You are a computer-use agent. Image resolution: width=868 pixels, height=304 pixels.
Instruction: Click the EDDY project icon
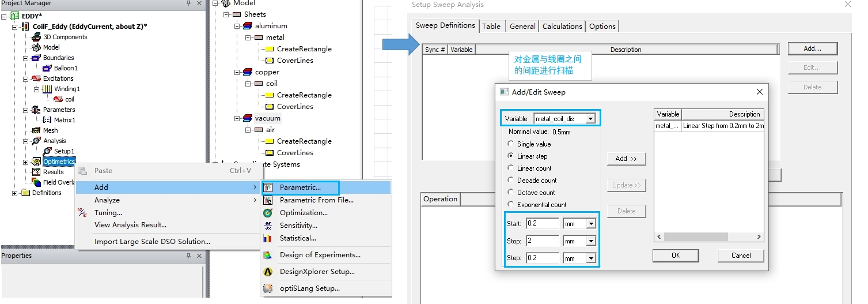(14, 16)
